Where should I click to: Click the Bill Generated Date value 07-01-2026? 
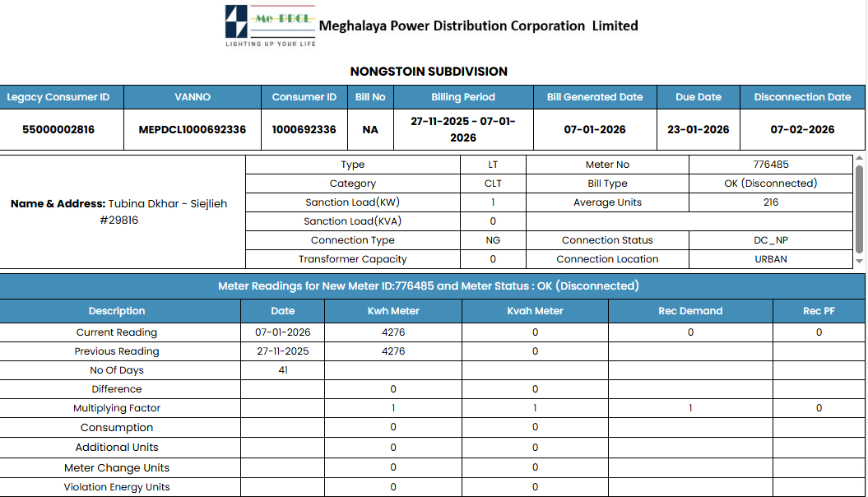pyautogui.click(x=595, y=129)
